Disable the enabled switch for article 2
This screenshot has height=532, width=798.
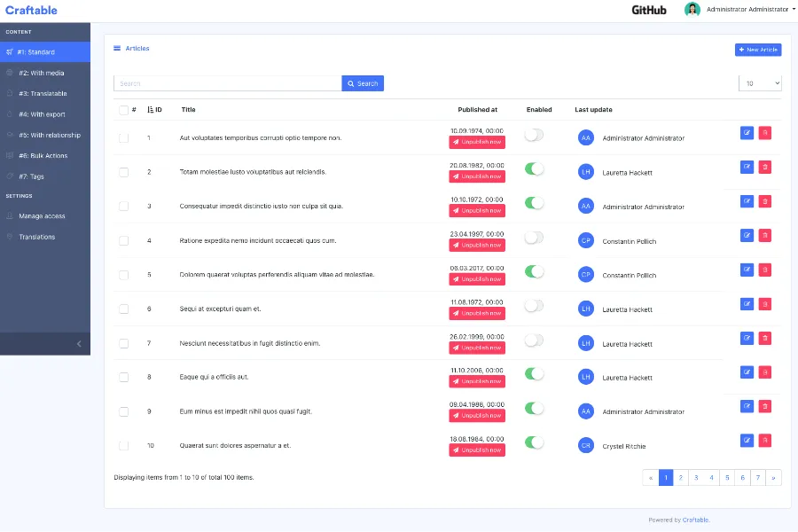click(x=534, y=168)
